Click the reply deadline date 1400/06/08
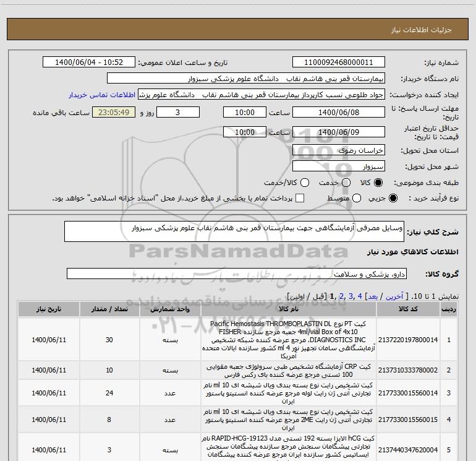Viewport: 476px width, 461px height. (x=339, y=112)
